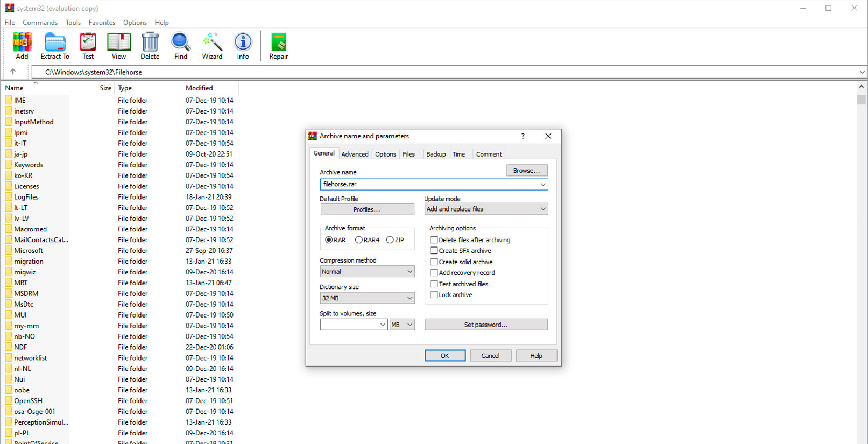Expand the address bar path dropdown

click(862, 72)
